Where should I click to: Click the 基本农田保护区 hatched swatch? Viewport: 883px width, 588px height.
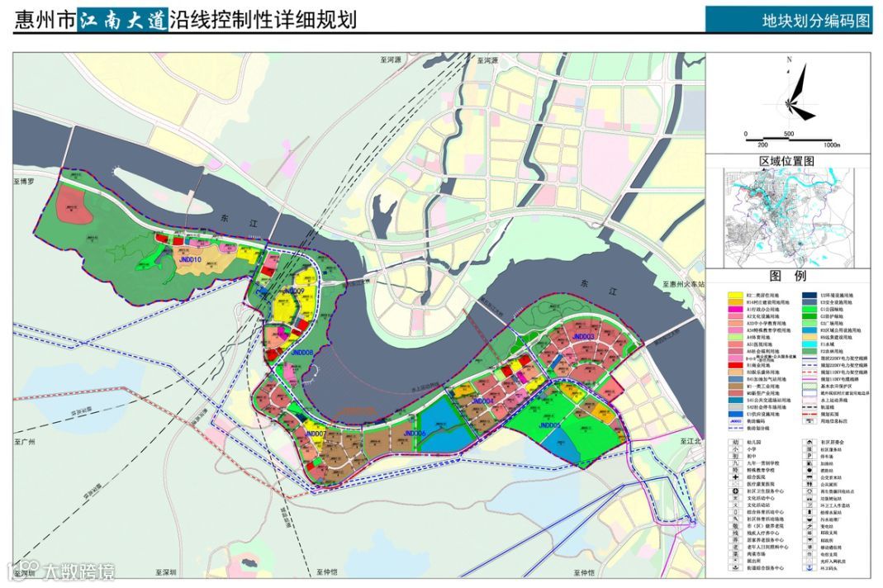point(809,386)
